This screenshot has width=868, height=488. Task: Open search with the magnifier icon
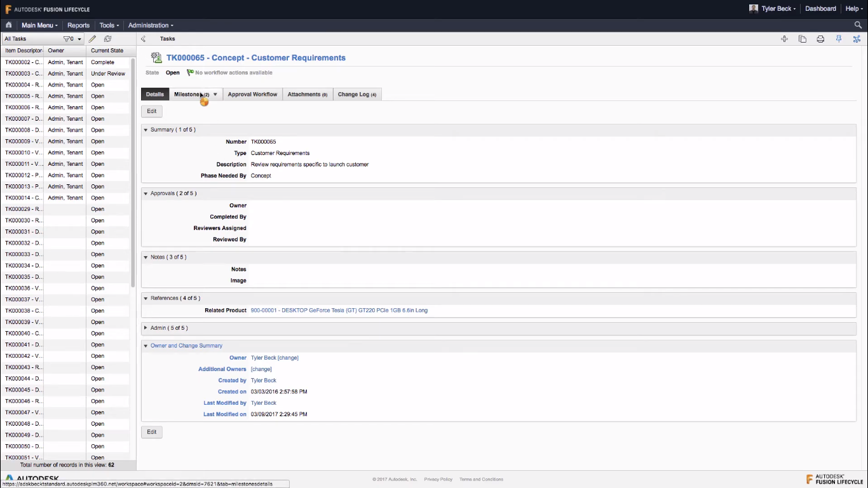(858, 25)
